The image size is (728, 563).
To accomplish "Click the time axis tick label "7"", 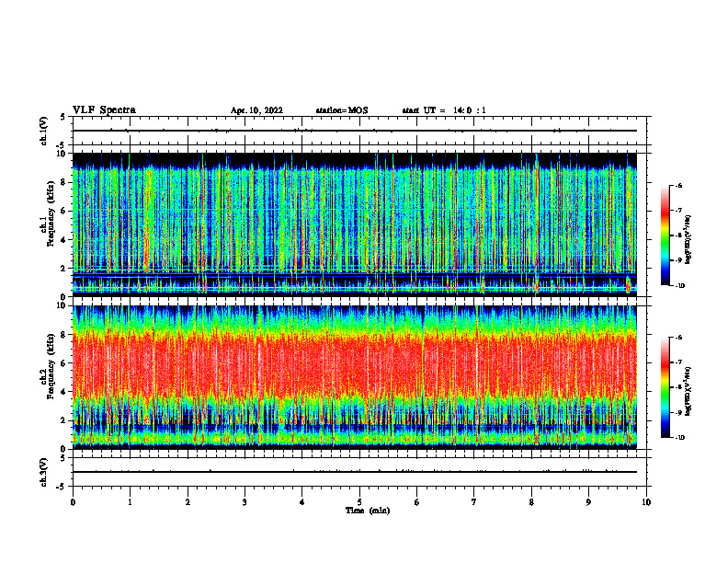I will (x=474, y=502).
